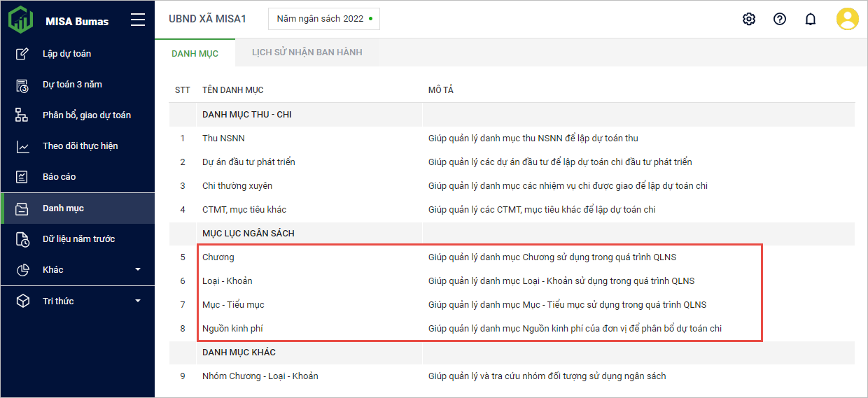Click the MISA Bumas logo
This screenshot has height=398, width=868.
21,20
